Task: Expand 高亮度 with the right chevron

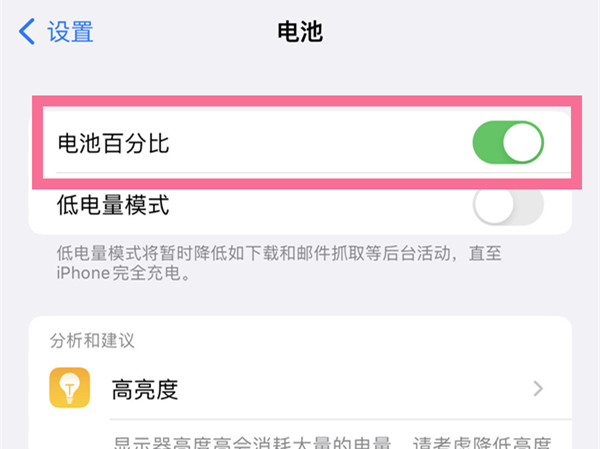Action: tap(538, 388)
